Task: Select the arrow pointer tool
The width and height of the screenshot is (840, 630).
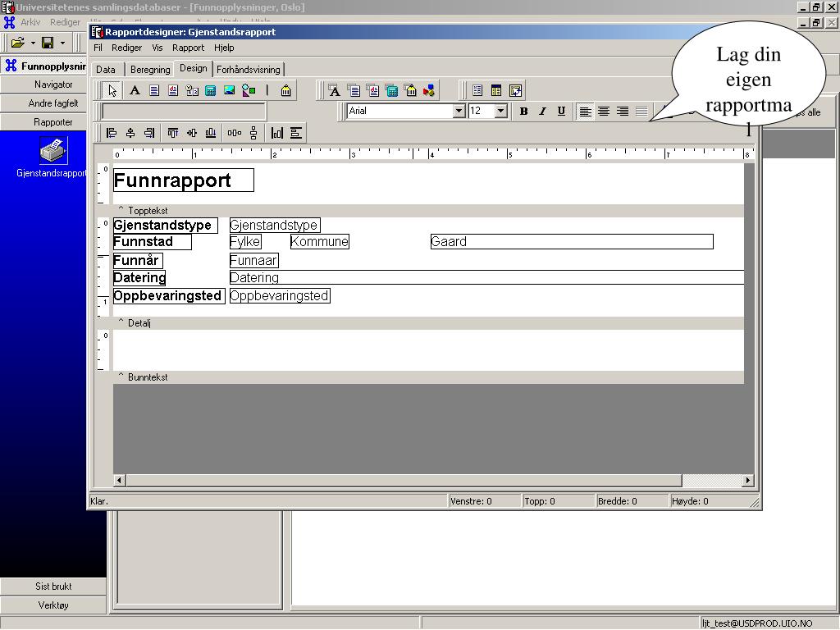Action: [112, 90]
